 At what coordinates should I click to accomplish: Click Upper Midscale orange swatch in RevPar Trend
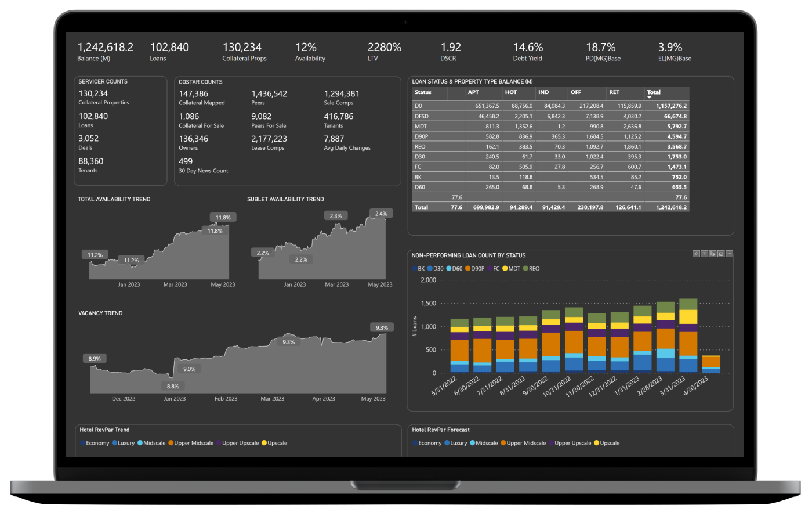tap(171, 443)
